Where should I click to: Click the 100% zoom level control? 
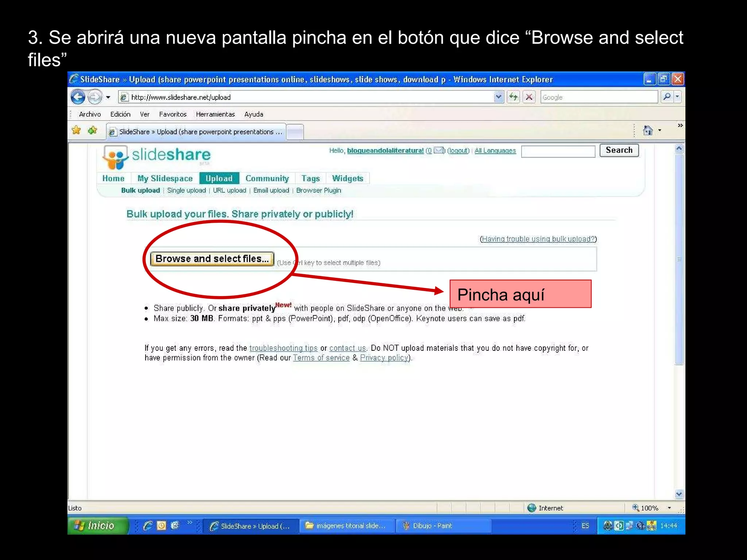[645, 508]
